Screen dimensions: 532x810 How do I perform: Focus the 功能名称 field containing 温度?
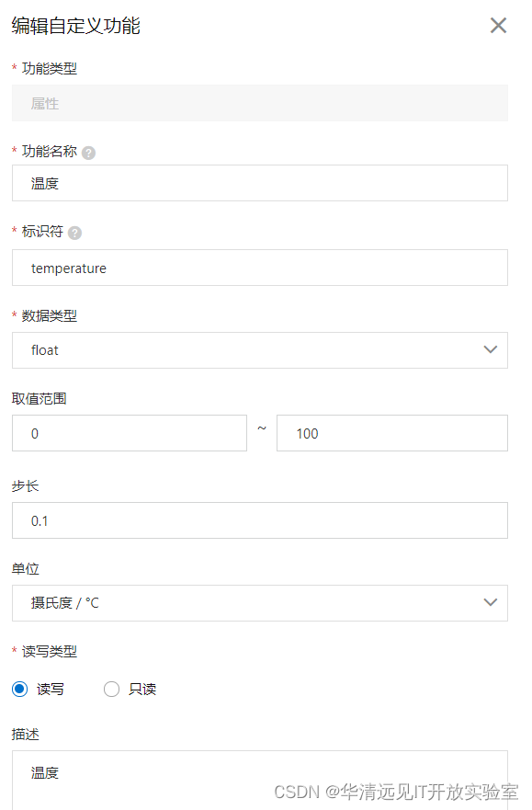pyautogui.click(x=259, y=183)
